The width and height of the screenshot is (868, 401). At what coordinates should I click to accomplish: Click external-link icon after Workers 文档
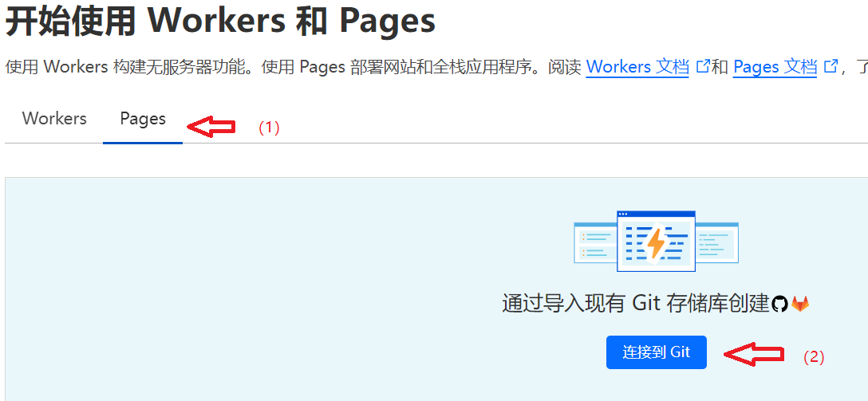click(x=703, y=66)
